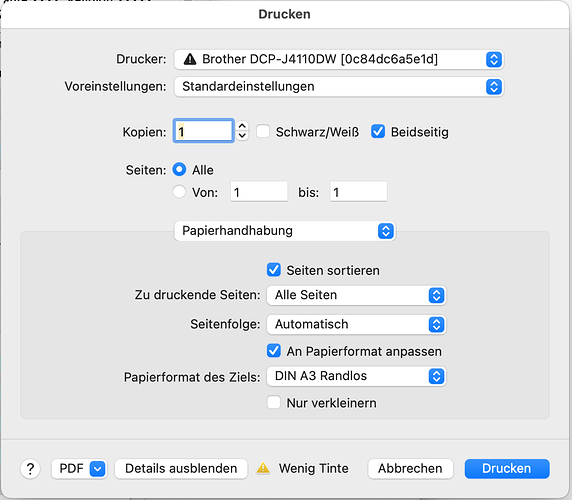Click the Wenig Tinte warning icon
The width and height of the screenshot is (572, 500).
[x=263, y=468]
